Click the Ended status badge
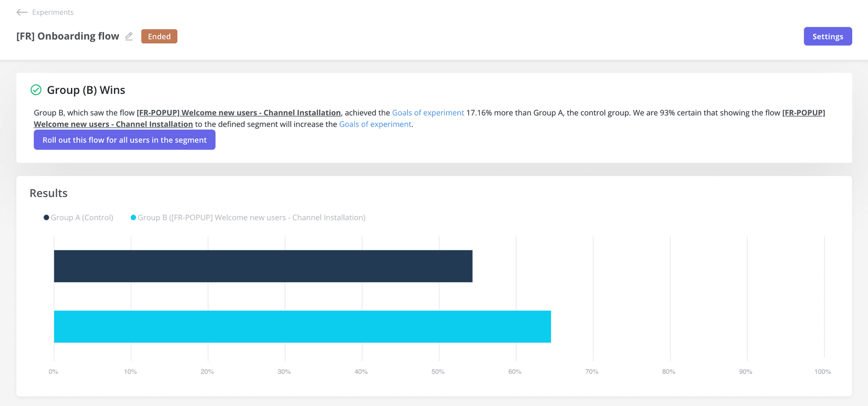This screenshot has width=868, height=406. pos(159,36)
